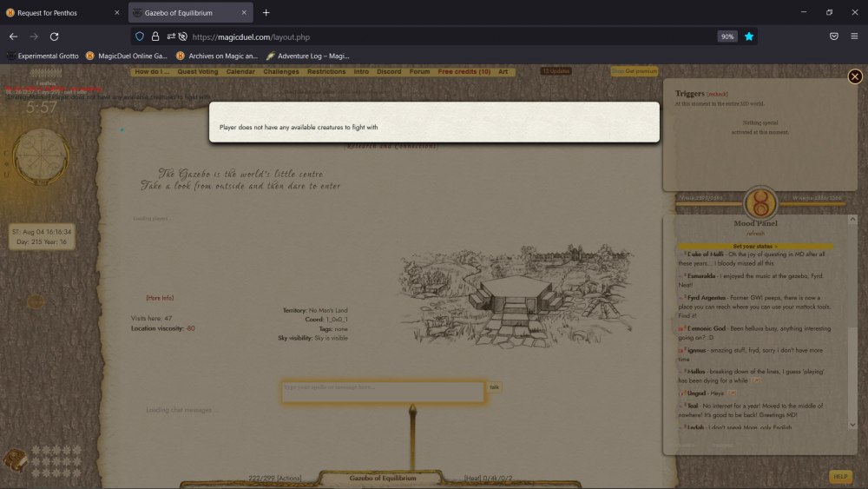
Task: Open a new browser tab with plus button
Action: (266, 12)
